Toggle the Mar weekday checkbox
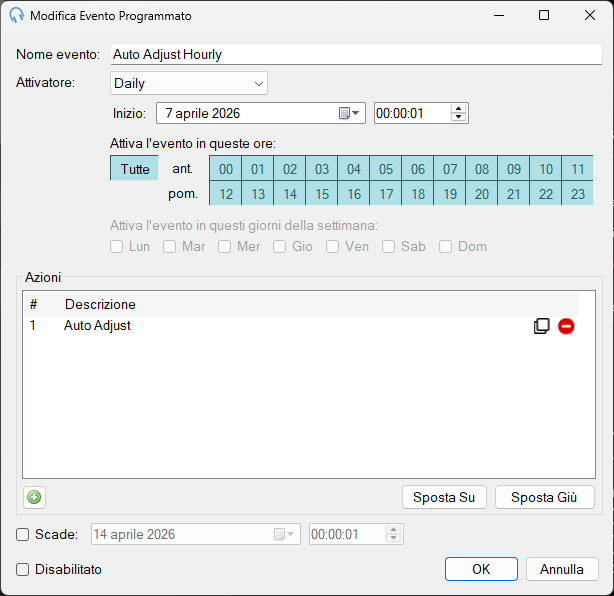 (x=169, y=247)
